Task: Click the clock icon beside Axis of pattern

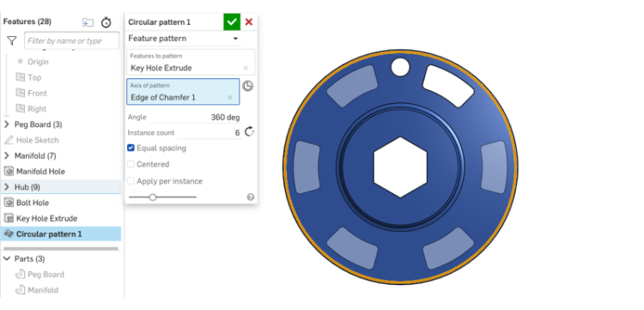Action: (247, 86)
